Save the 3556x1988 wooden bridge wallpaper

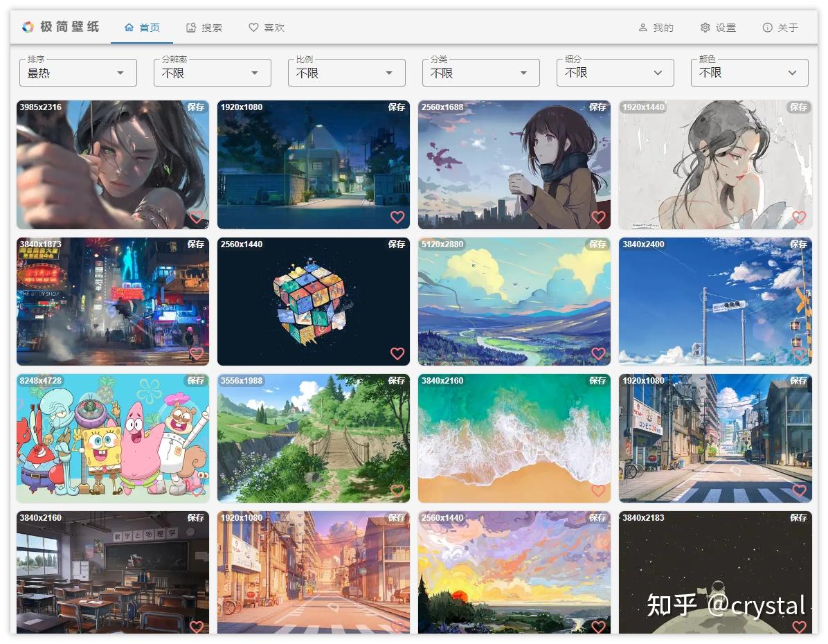point(397,380)
